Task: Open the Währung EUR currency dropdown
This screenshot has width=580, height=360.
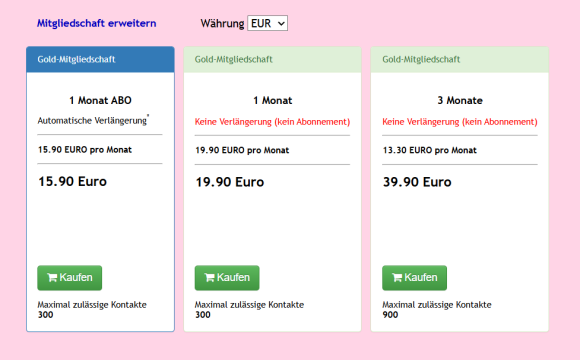Action: [x=267, y=23]
